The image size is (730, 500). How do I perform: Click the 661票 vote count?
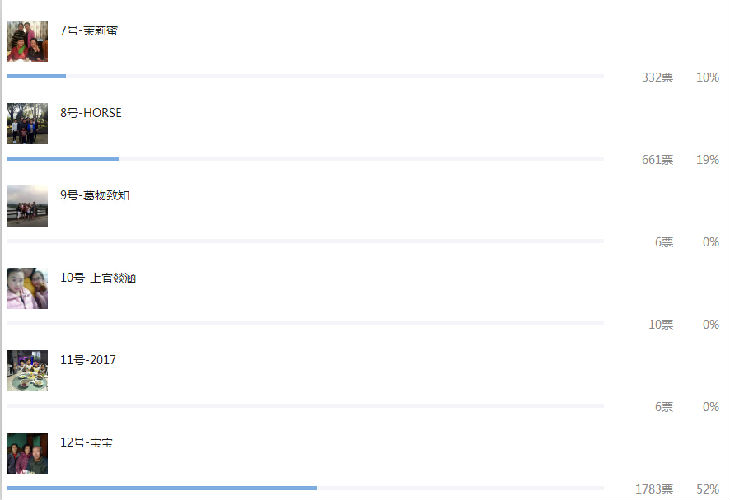coord(657,160)
